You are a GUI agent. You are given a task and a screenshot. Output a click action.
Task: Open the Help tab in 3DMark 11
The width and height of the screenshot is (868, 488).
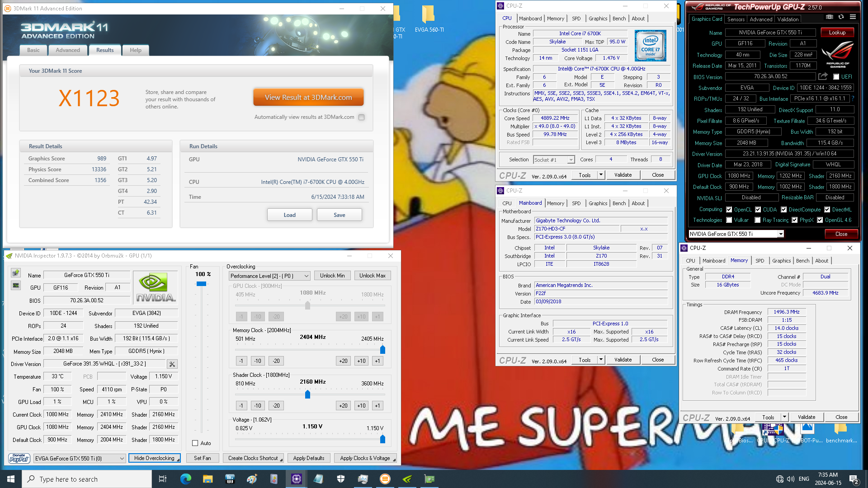click(x=136, y=50)
